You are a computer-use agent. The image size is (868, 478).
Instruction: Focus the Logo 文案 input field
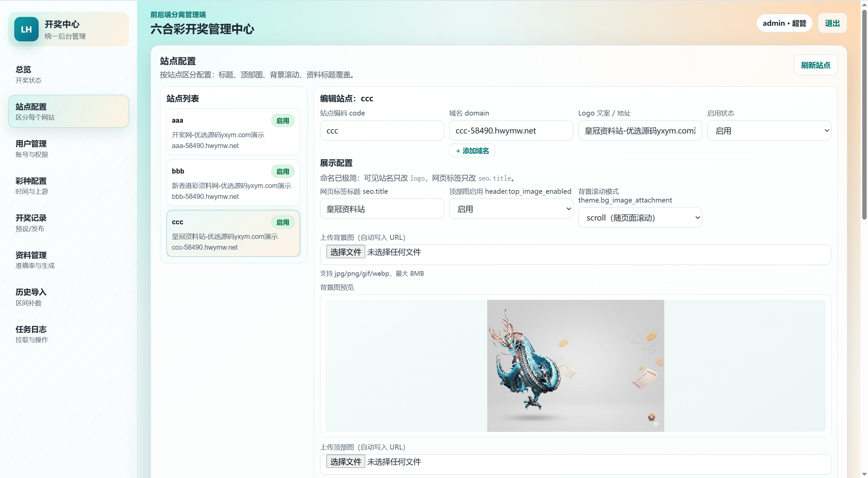pyautogui.click(x=640, y=130)
